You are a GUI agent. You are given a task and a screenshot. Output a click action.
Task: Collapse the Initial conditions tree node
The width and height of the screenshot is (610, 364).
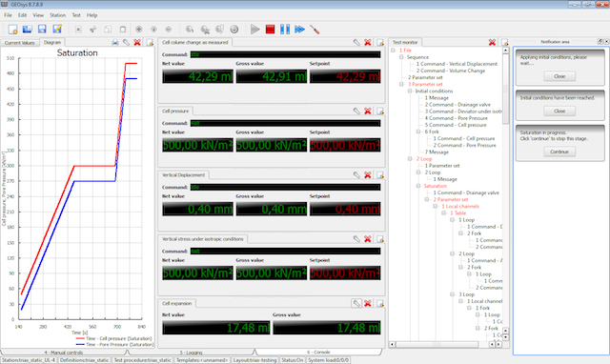410,91
